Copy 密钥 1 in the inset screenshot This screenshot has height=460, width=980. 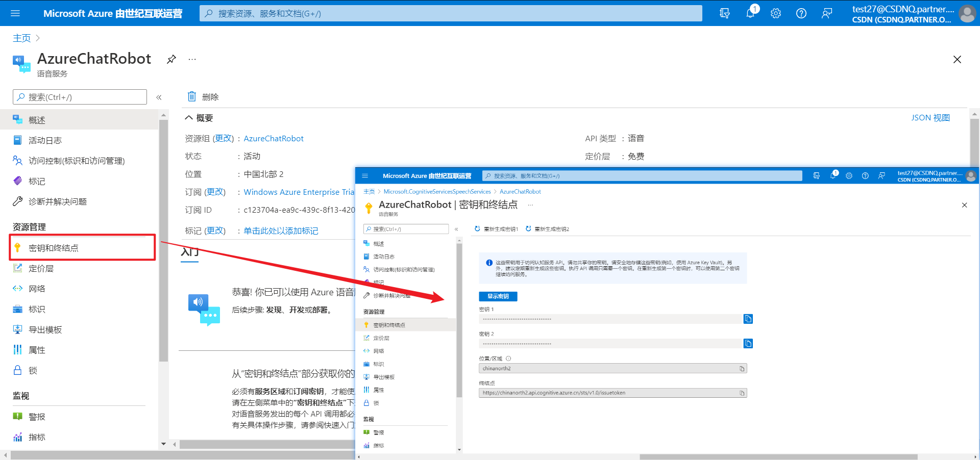[748, 319]
